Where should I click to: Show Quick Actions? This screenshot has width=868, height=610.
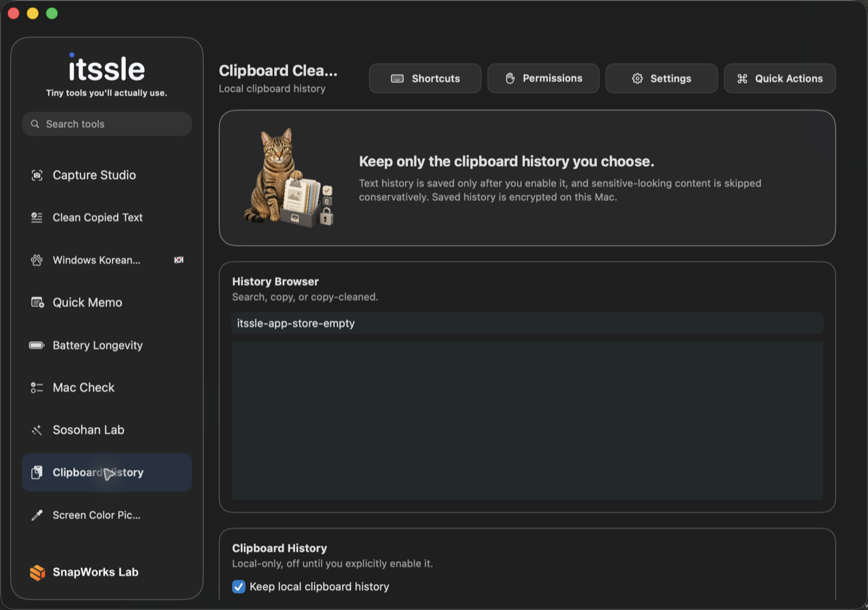[780, 79]
